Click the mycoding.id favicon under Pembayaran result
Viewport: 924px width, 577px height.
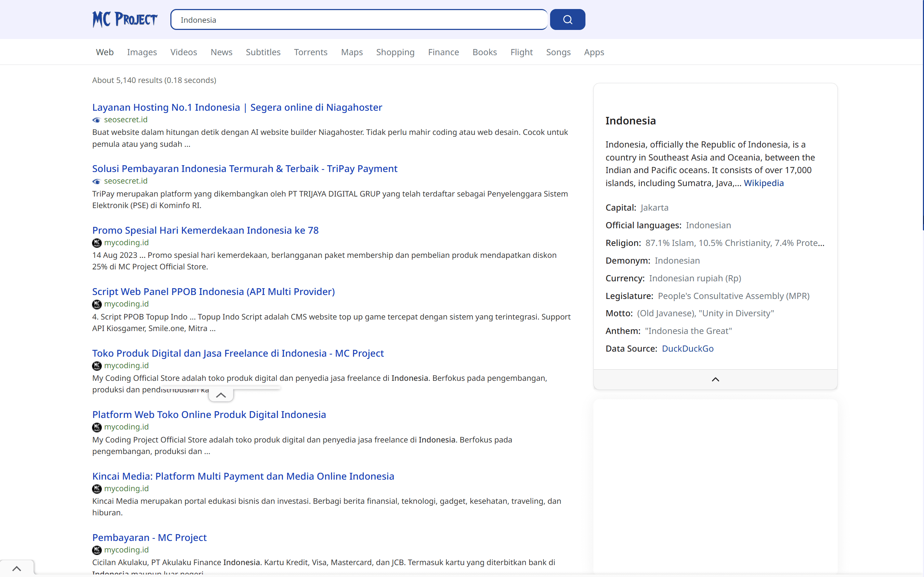(96, 550)
